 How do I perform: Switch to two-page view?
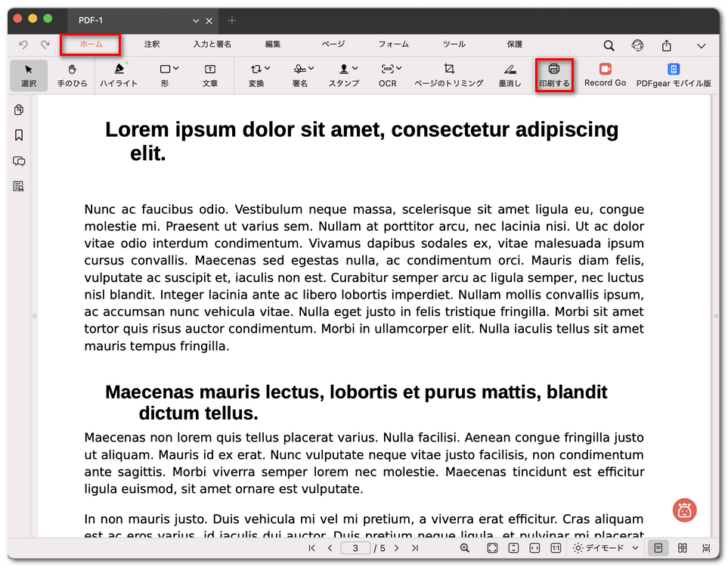pos(682,548)
